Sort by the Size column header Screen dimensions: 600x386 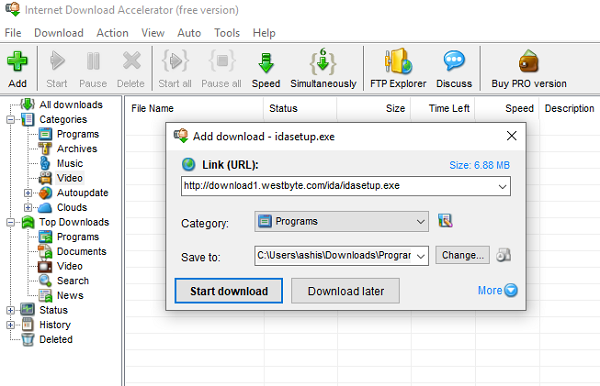[x=373, y=108]
